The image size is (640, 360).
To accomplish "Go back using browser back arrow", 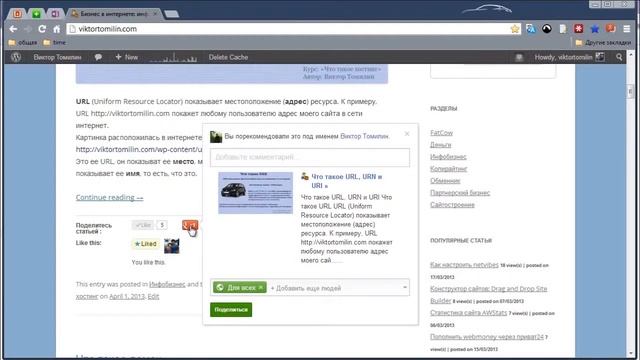I will (13, 29).
